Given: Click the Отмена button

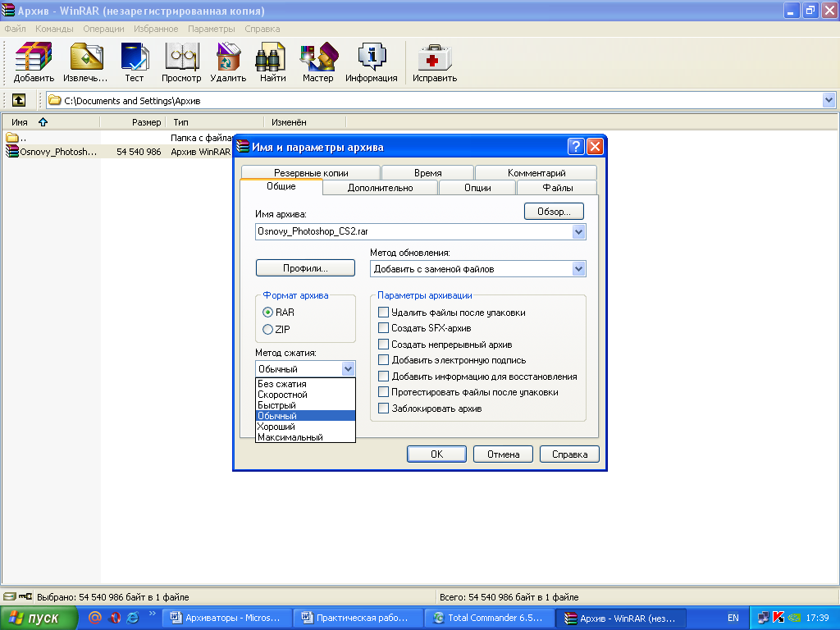Looking at the screenshot, I should pyautogui.click(x=503, y=454).
